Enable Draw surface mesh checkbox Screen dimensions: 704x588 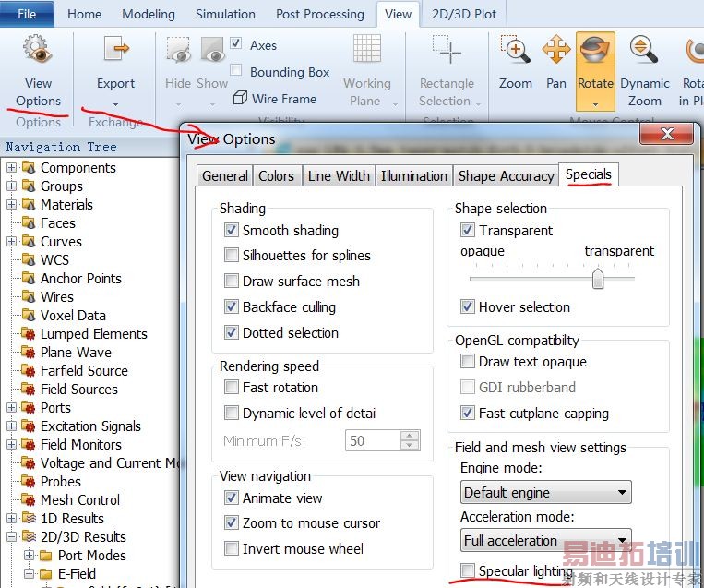pyautogui.click(x=232, y=281)
